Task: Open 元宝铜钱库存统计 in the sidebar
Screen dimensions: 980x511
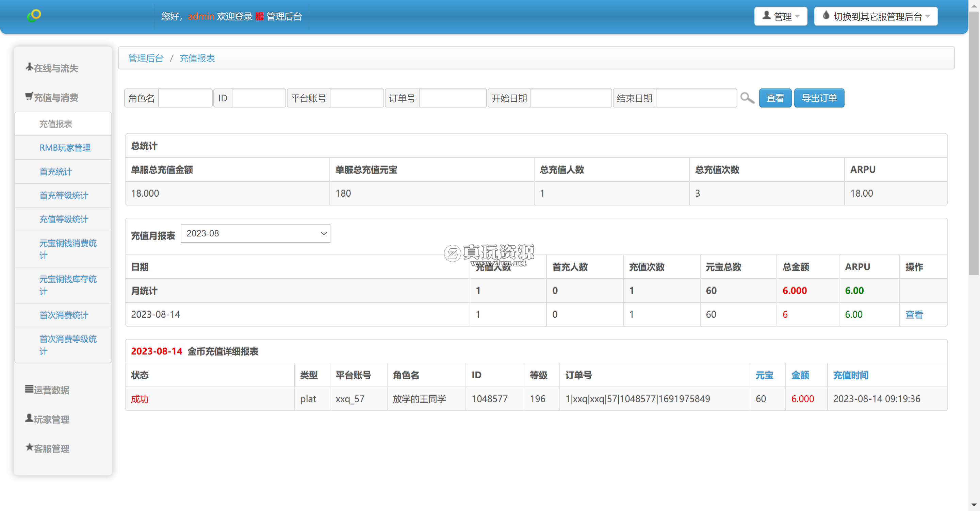Action: [x=63, y=285]
